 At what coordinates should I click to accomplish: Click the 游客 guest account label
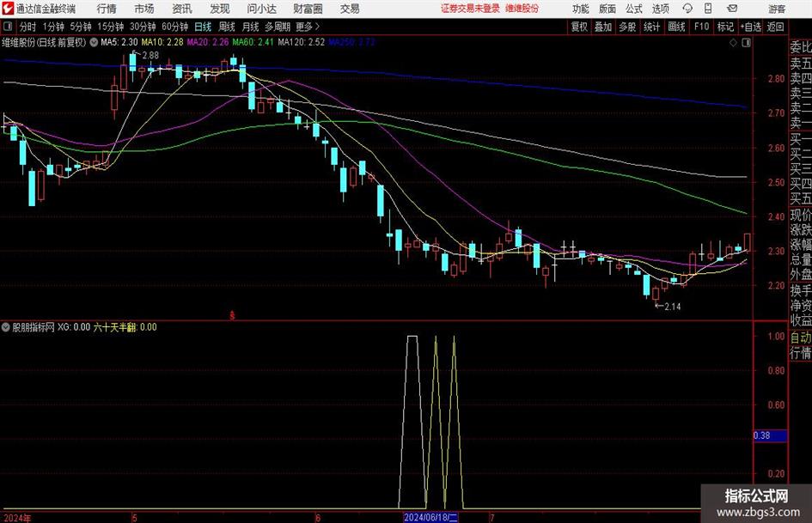pos(777,9)
